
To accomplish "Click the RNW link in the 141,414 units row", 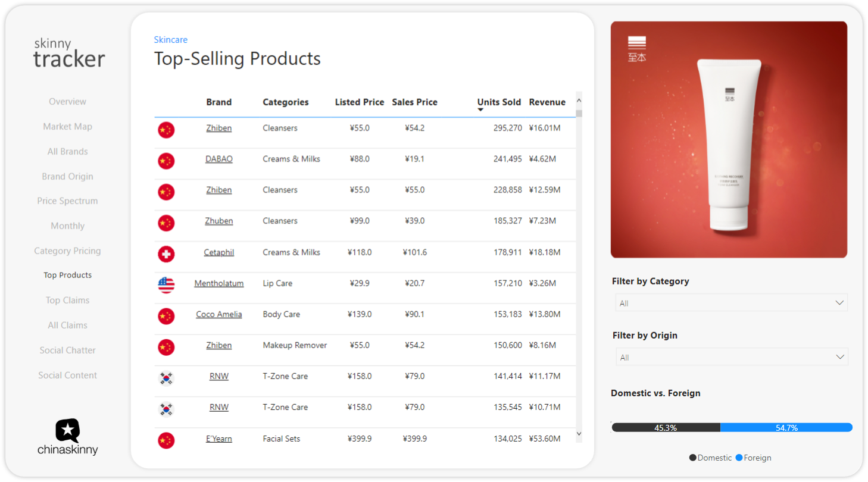I will tap(219, 376).
